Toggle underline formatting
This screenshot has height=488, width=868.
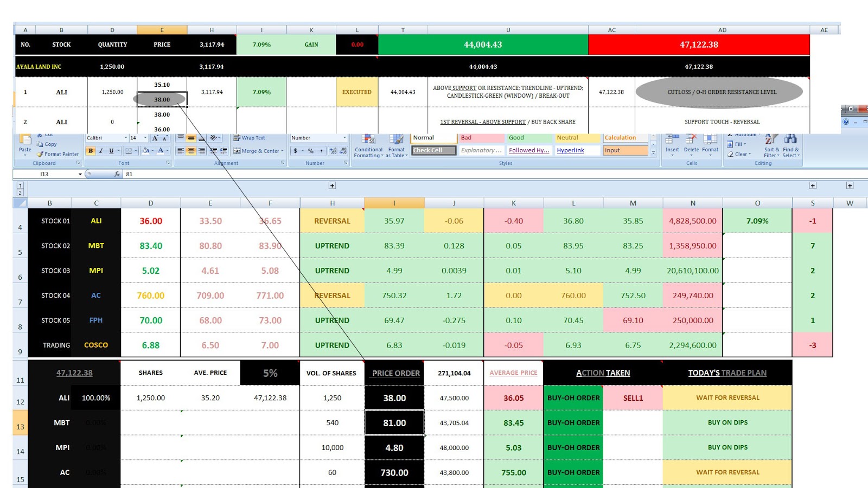(x=110, y=151)
